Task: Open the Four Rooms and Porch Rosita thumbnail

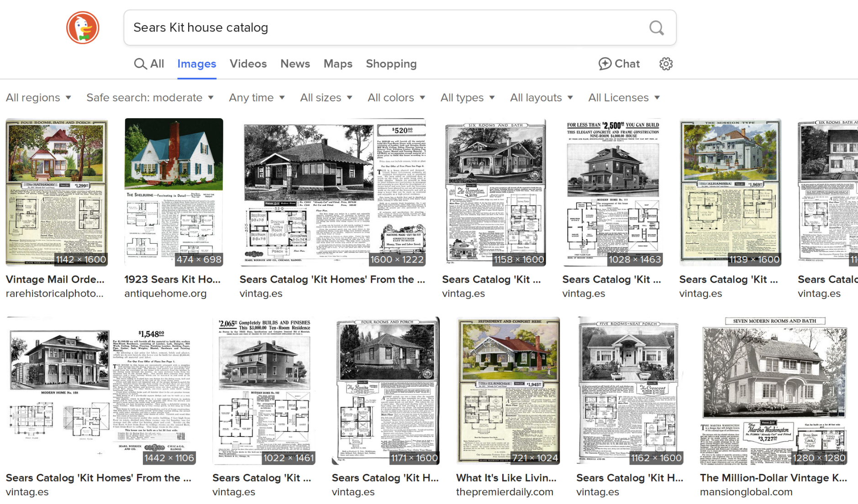Action: coord(386,391)
